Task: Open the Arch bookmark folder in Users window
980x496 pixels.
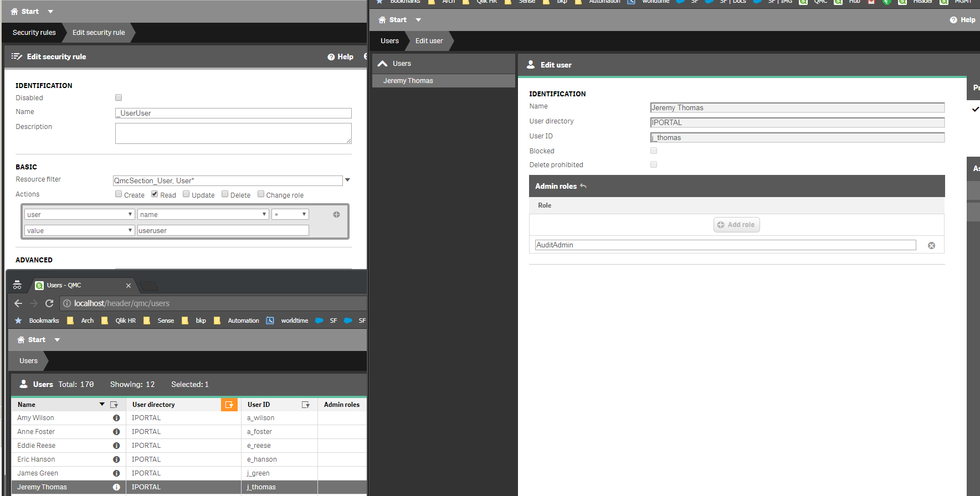Action: tap(80, 321)
